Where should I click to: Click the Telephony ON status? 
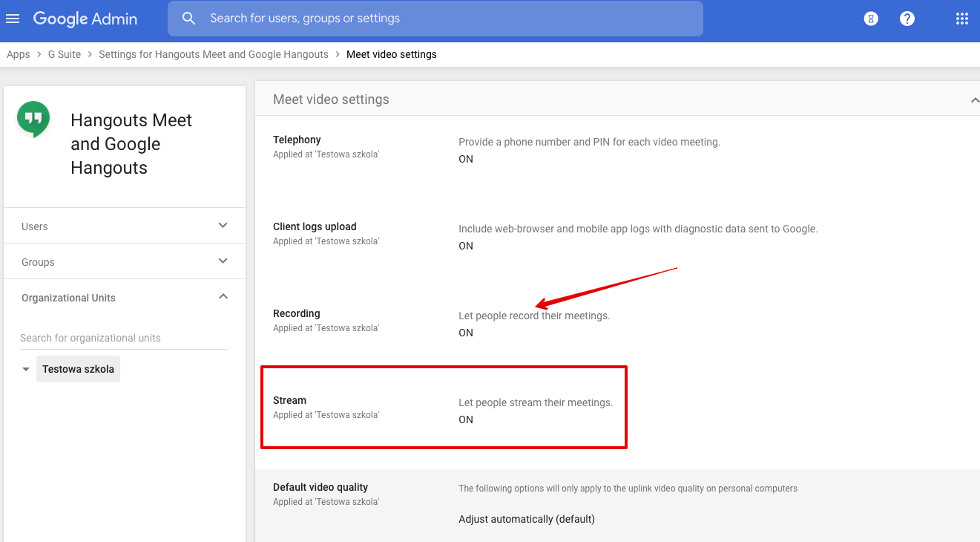click(466, 159)
